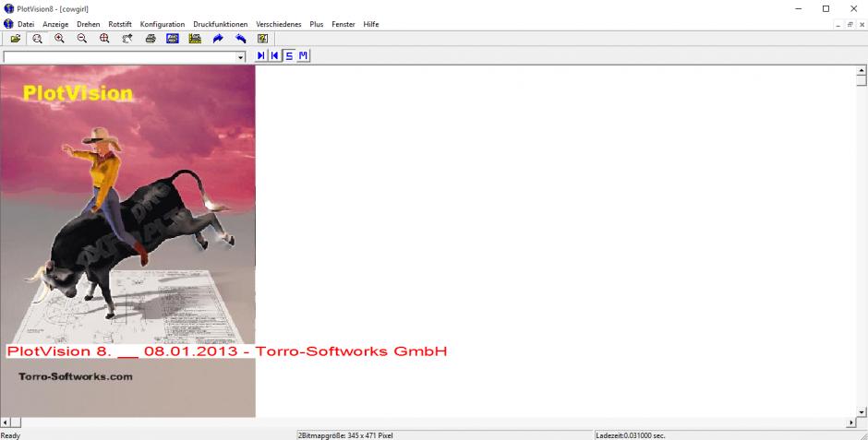Viewport: 868px width, 440px height.
Task: Jump to next file with forward arrow
Action: click(x=260, y=56)
